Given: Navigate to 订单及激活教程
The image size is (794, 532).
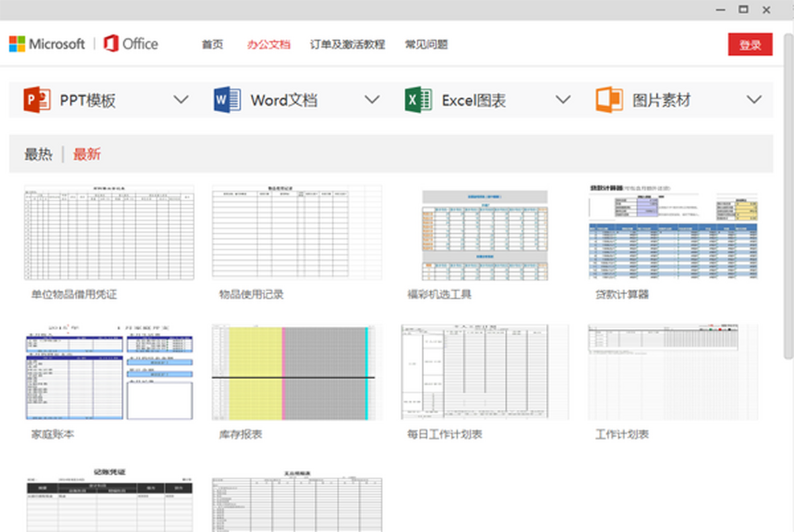Looking at the screenshot, I should click(x=348, y=44).
